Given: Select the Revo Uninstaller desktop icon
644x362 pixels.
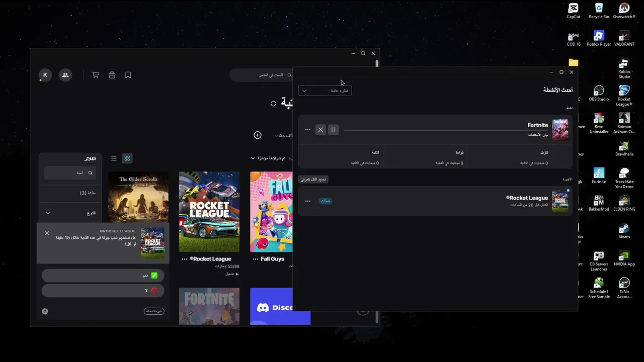Looking at the screenshot, I should tap(599, 123).
